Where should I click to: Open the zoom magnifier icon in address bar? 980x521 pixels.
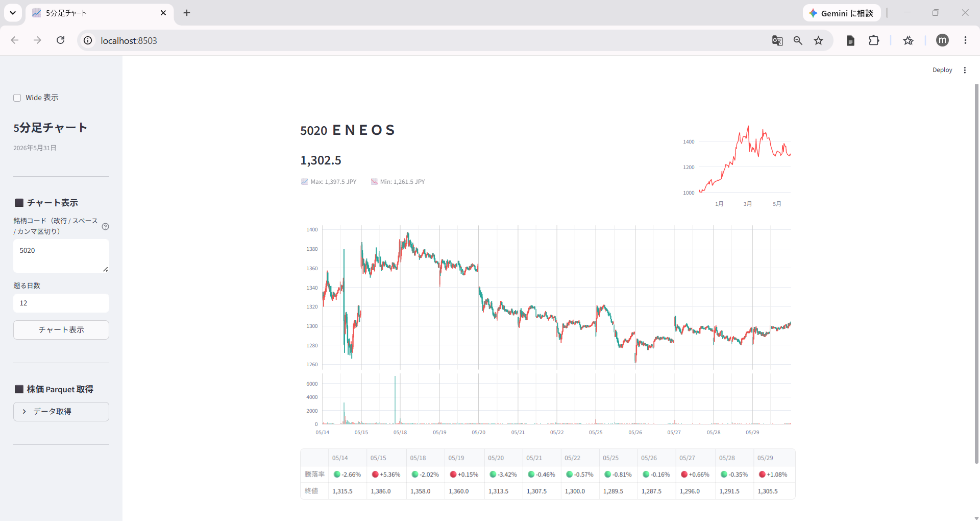point(798,40)
